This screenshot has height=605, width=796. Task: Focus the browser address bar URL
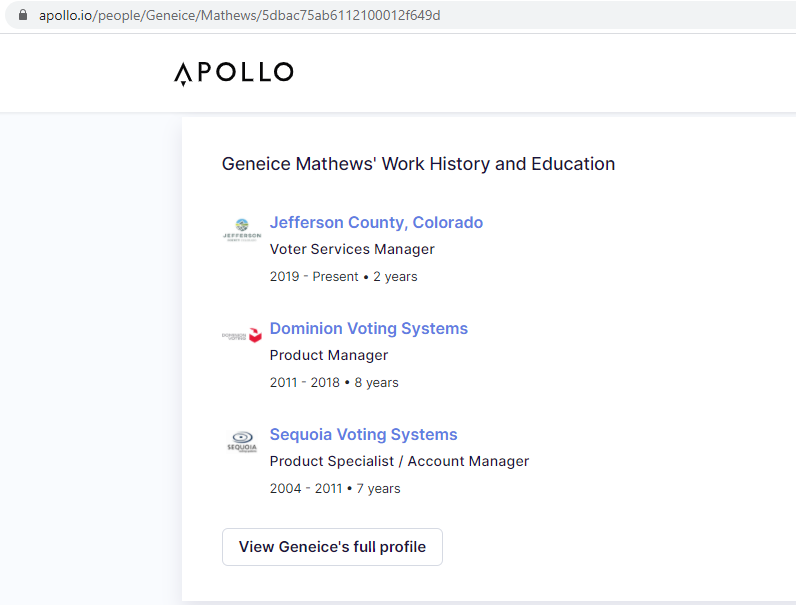pos(240,15)
